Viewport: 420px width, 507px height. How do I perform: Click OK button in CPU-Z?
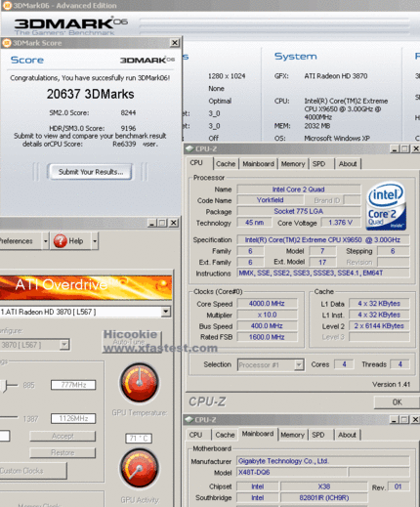(397, 402)
